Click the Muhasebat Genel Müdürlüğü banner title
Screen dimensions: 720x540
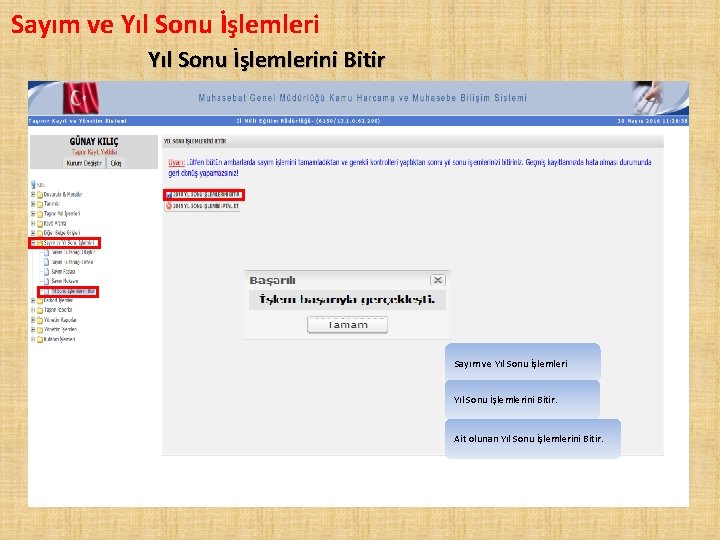pos(362,98)
